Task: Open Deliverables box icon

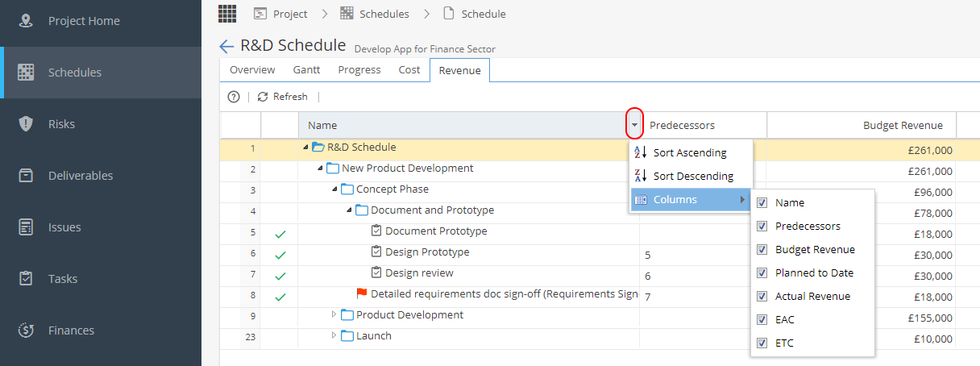Action: pyautogui.click(x=26, y=175)
